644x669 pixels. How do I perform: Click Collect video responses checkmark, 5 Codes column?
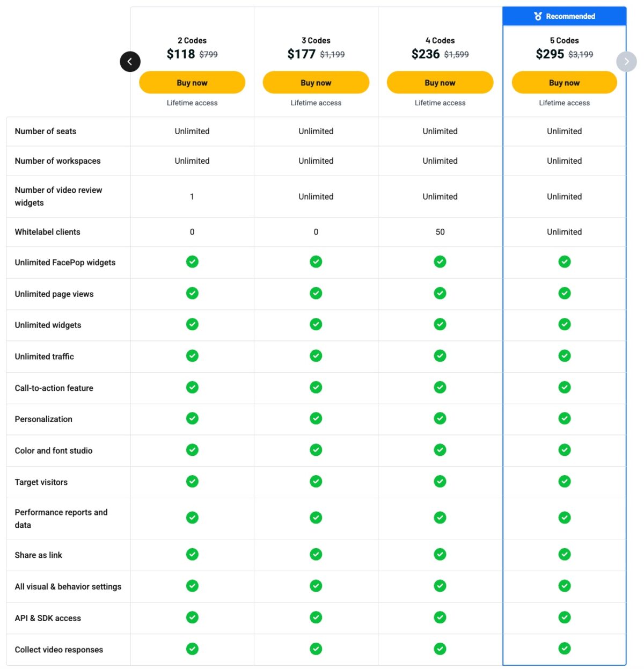tap(565, 649)
